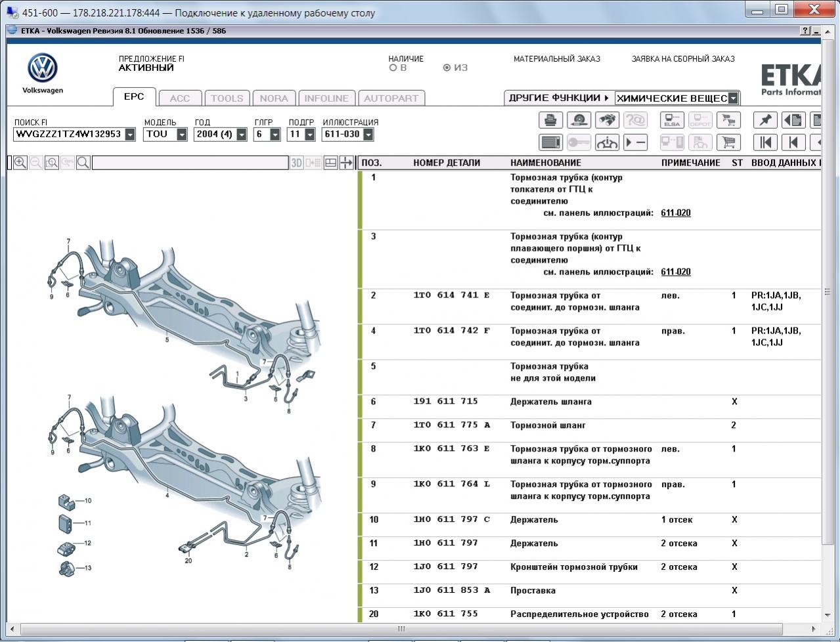Click the zoom in magnifier icon

(x=20, y=163)
